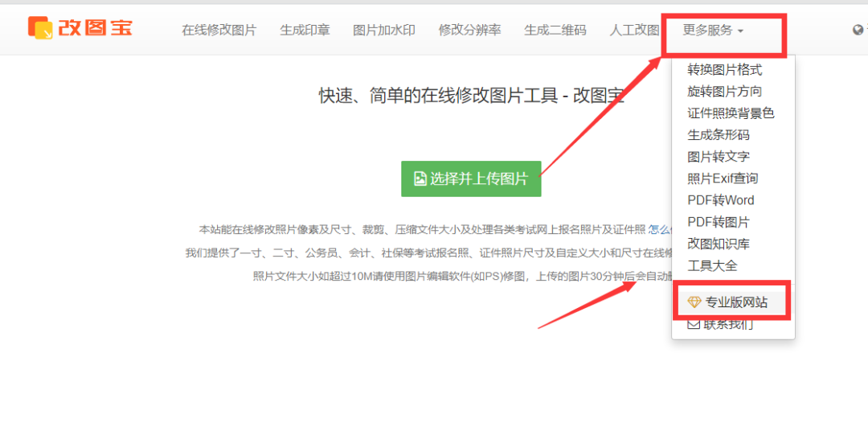
Task: Go to 图片加水印
Action: point(384,30)
